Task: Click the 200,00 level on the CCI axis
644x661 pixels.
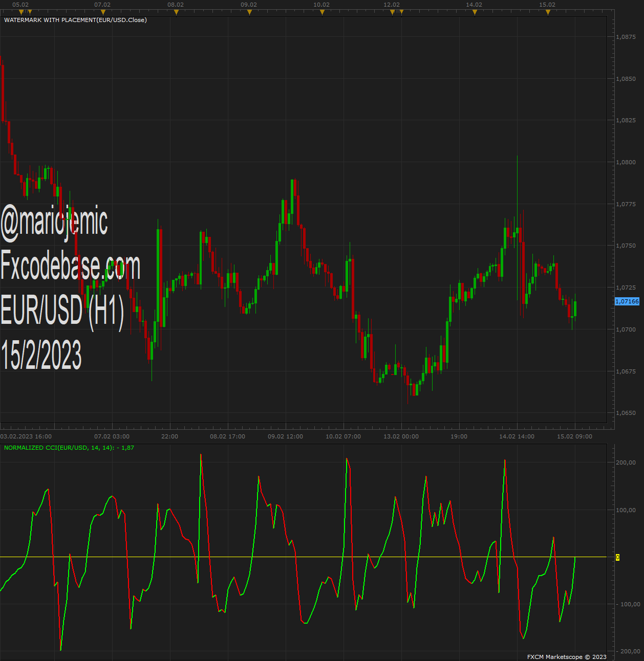Action: [626, 462]
